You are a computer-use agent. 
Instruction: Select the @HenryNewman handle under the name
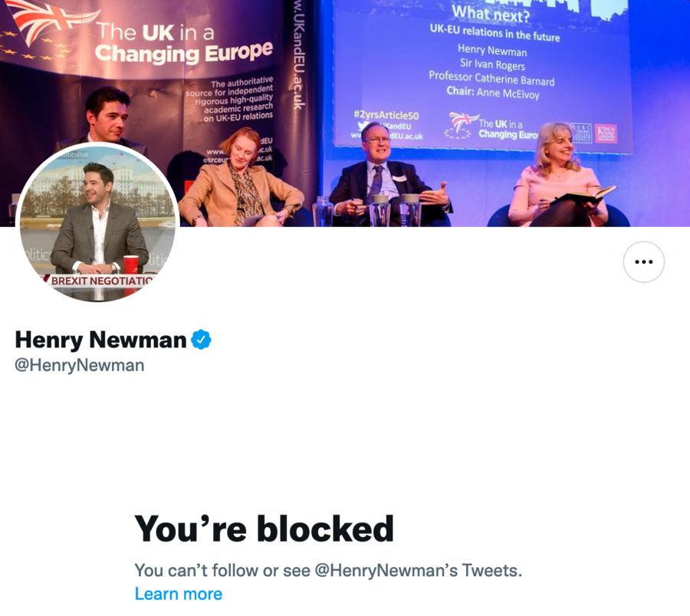tap(80, 365)
